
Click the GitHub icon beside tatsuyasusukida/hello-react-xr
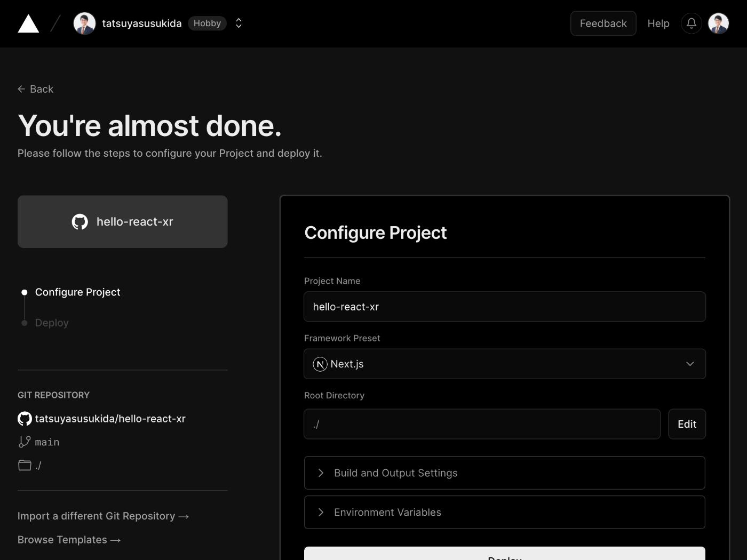tap(25, 419)
